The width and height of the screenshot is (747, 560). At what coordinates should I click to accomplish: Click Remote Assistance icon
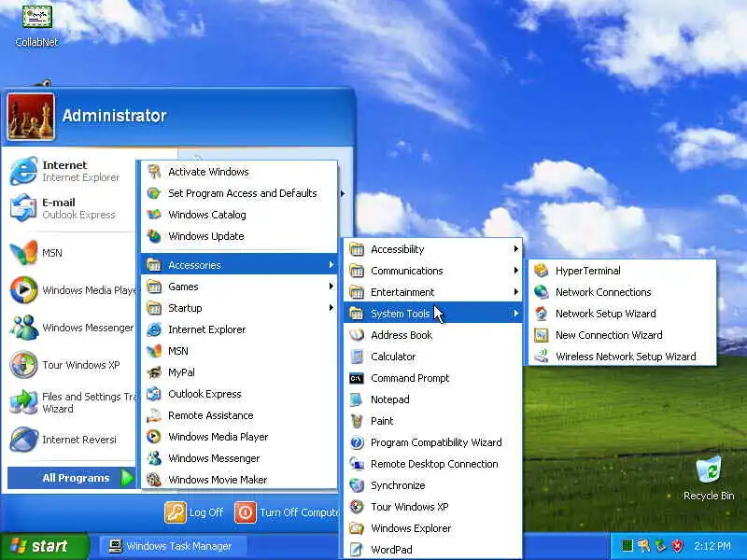pyautogui.click(x=154, y=415)
